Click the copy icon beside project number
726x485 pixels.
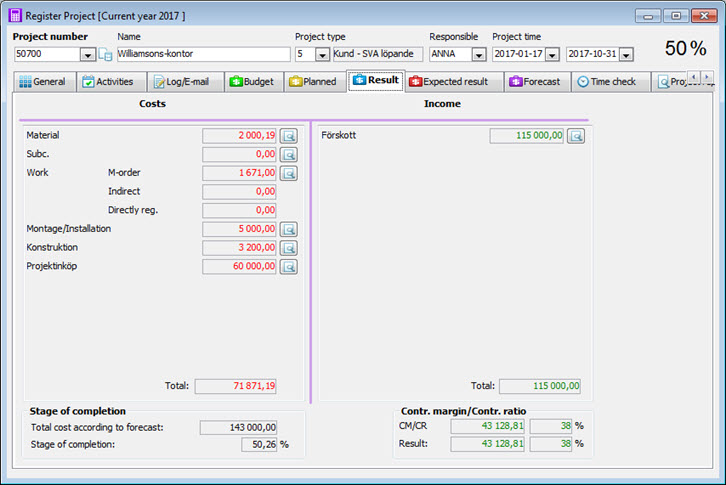[105, 55]
